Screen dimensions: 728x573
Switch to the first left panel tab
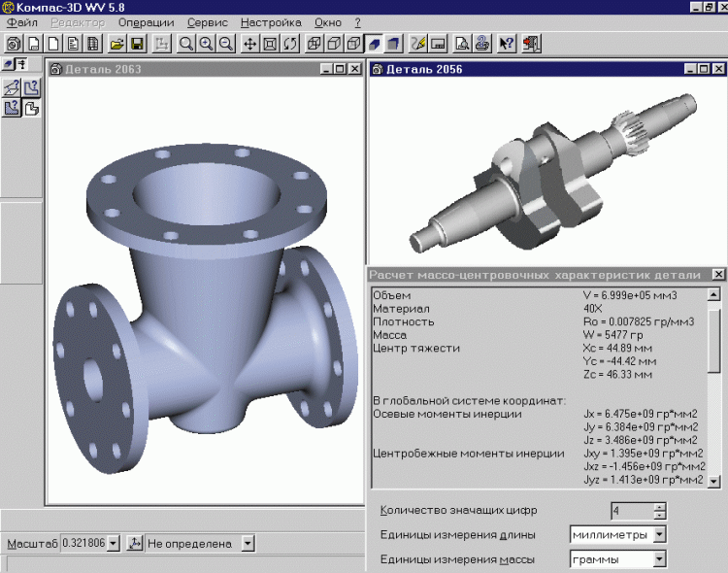pos(9,64)
